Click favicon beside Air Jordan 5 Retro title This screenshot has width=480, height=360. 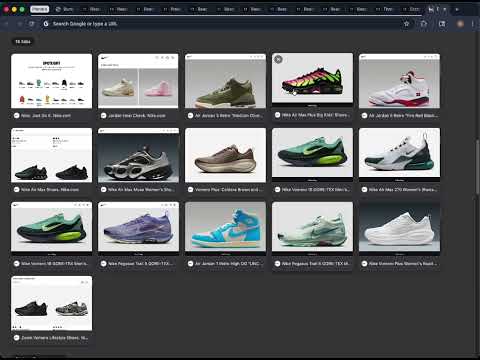pyautogui.click(x=364, y=116)
